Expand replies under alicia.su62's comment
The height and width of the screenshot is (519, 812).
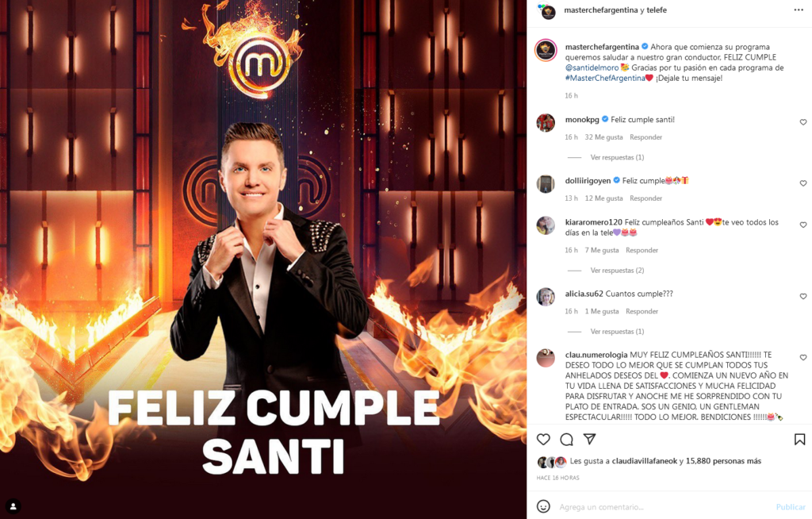coord(617,331)
